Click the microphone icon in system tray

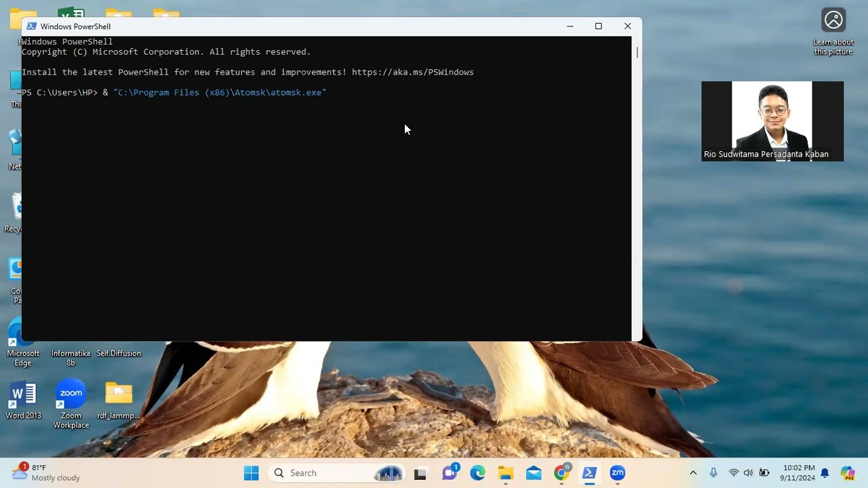(713, 473)
